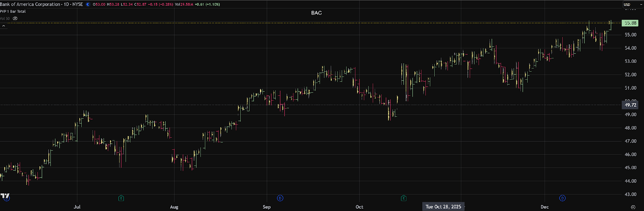Open the September dividend D marker
This screenshot has height=211, width=644.
[x=280, y=198]
